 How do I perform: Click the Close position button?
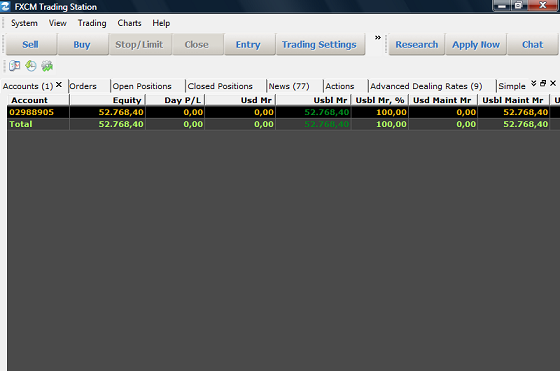(x=197, y=44)
